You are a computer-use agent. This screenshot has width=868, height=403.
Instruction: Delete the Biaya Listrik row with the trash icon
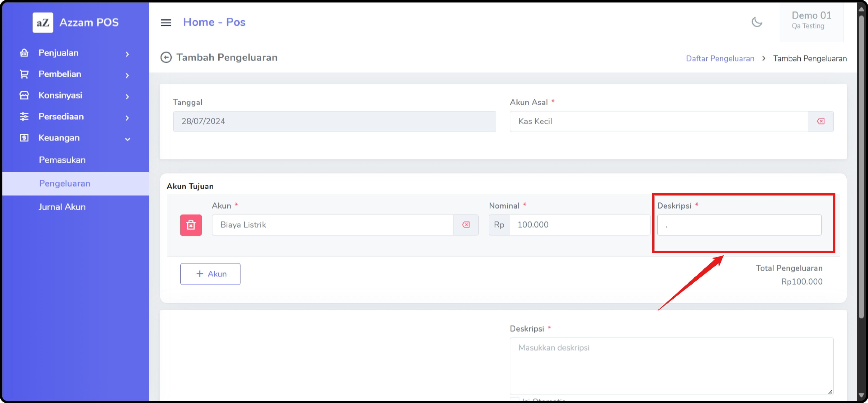191,225
